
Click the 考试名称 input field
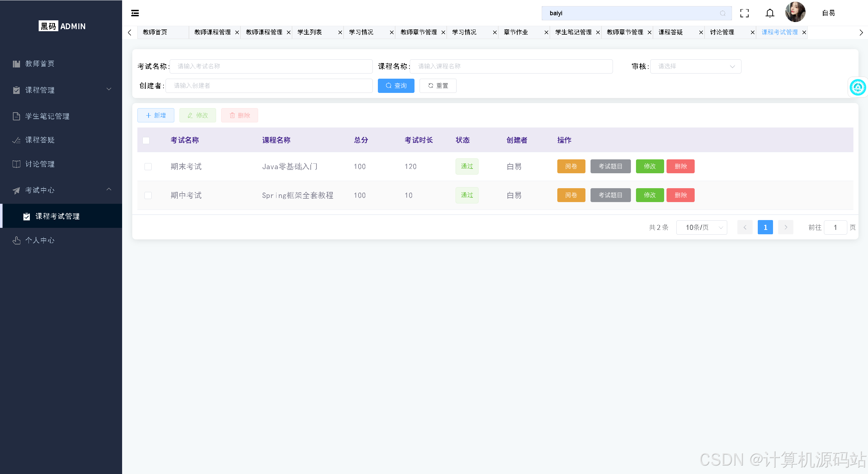[271, 66]
